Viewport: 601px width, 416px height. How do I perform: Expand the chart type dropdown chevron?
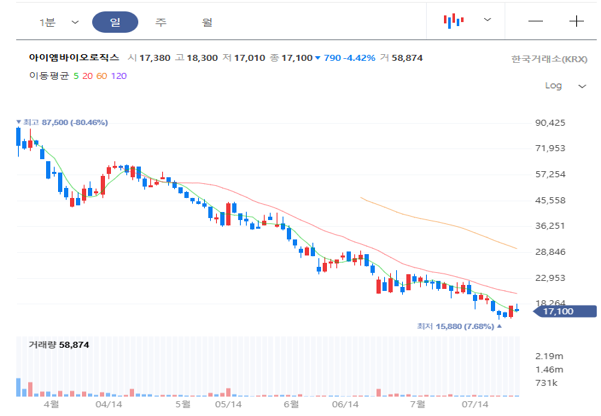(x=487, y=20)
